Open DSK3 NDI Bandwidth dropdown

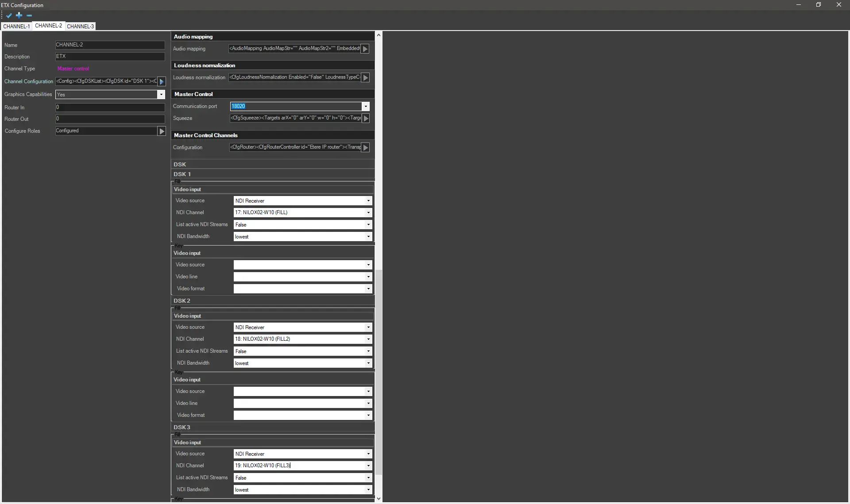pos(368,490)
